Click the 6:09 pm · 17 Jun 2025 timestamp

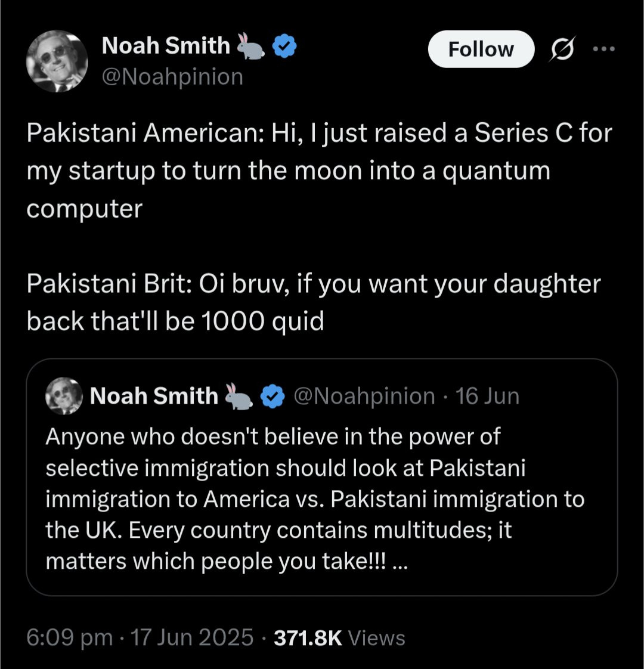point(140,638)
